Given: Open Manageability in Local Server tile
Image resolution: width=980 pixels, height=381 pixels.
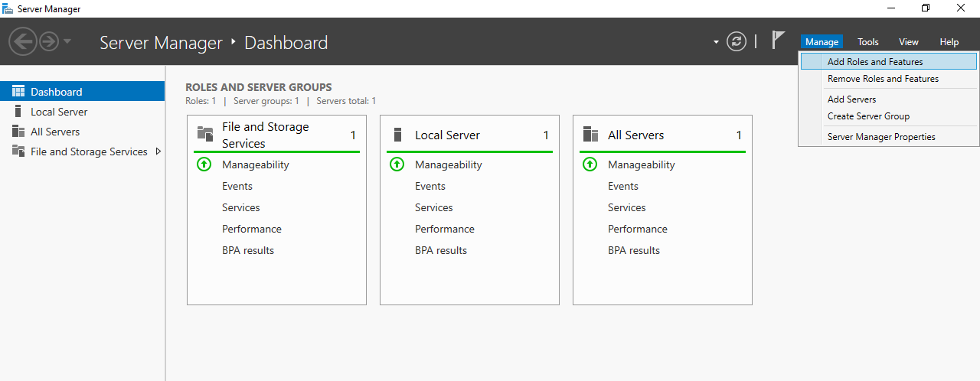Looking at the screenshot, I should coord(449,164).
